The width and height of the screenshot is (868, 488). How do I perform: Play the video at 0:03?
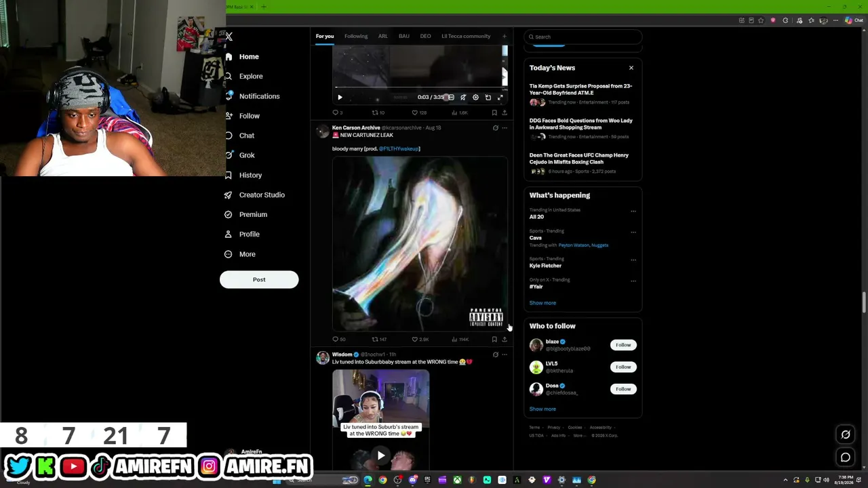[x=340, y=97]
